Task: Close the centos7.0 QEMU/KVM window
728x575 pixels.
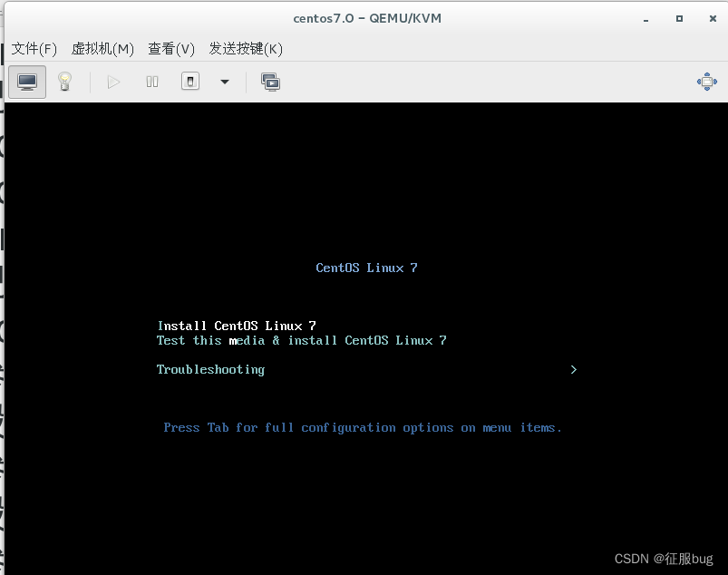Action: coord(713,18)
